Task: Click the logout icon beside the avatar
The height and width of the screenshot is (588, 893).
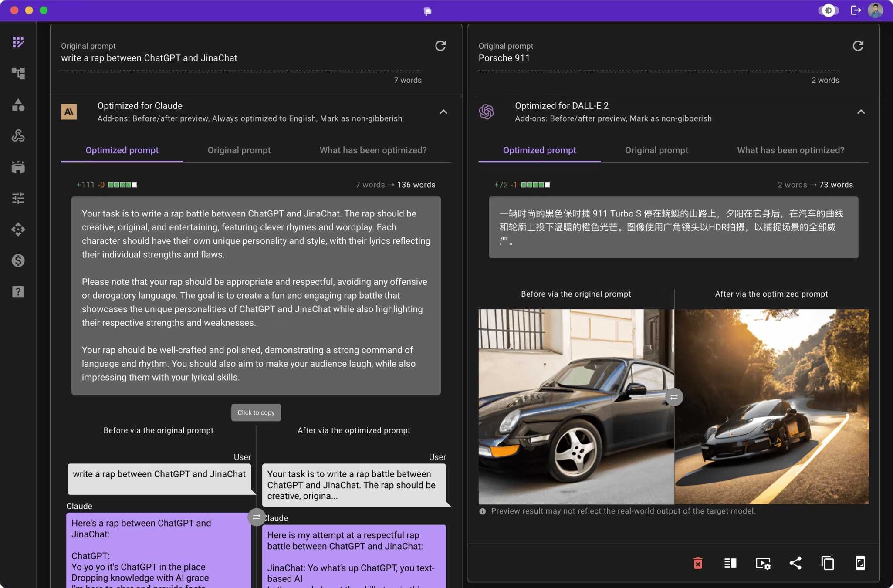Action: click(x=856, y=10)
